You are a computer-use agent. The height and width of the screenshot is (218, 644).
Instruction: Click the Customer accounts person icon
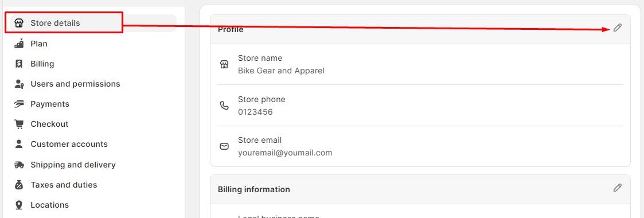[x=19, y=144]
